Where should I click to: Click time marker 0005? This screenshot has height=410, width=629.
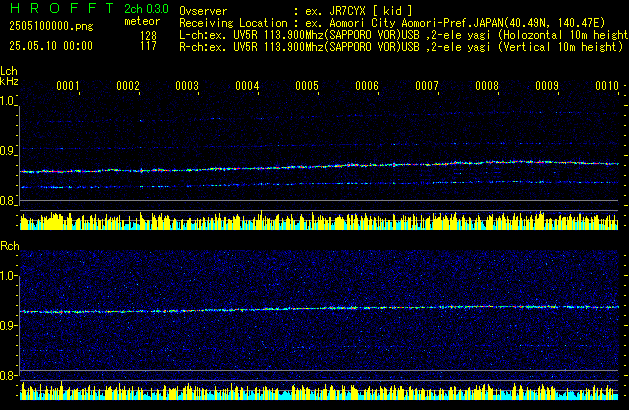(x=307, y=86)
